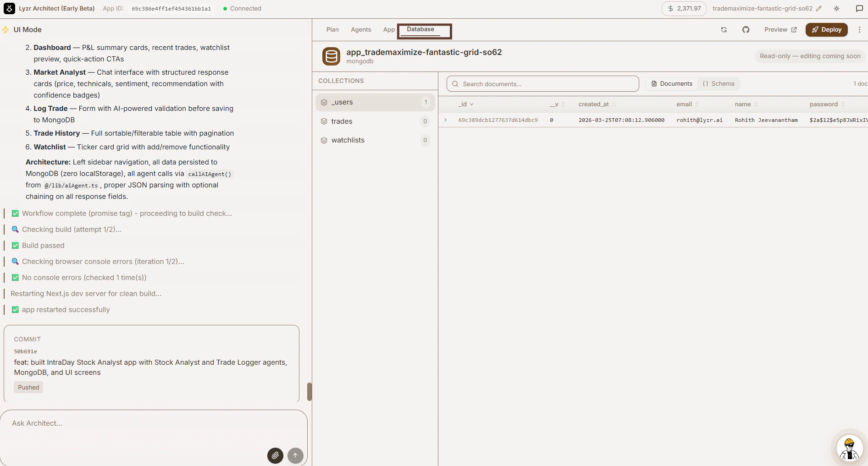Click the paperclip attachment icon in chat
The image size is (868, 466).
click(x=275, y=455)
